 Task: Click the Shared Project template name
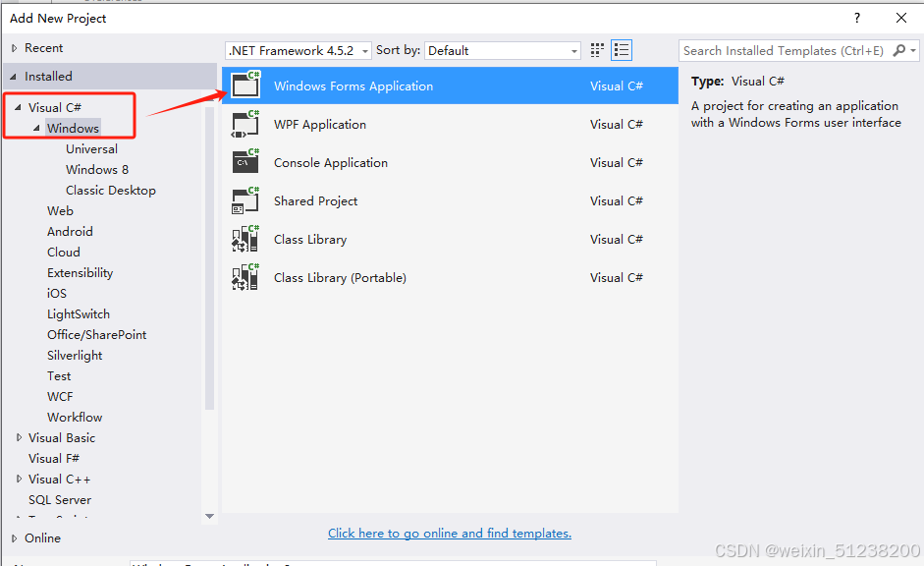click(315, 201)
